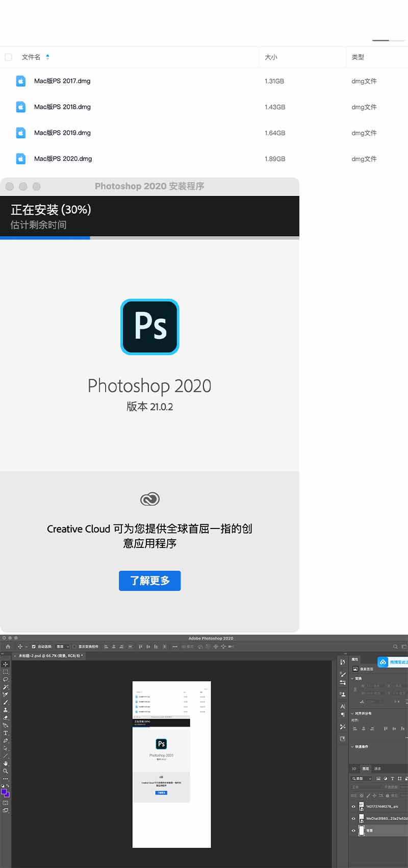The height and width of the screenshot is (868, 408).
Task: Click the document canvas preview in Photoshop
Action: [x=171, y=764]
